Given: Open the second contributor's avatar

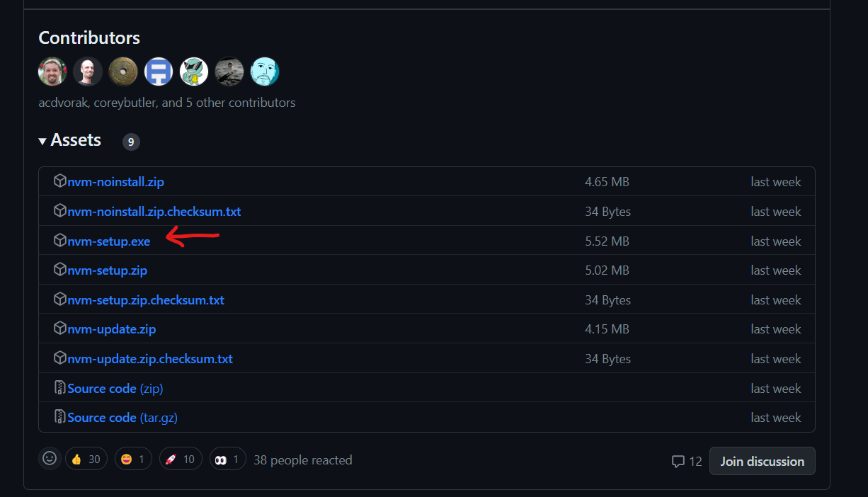Looking at the screenshot, I should [88, 72].
